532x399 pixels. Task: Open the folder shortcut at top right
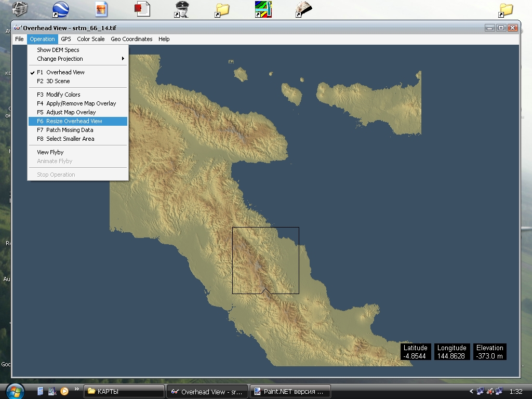click(506, 9)
